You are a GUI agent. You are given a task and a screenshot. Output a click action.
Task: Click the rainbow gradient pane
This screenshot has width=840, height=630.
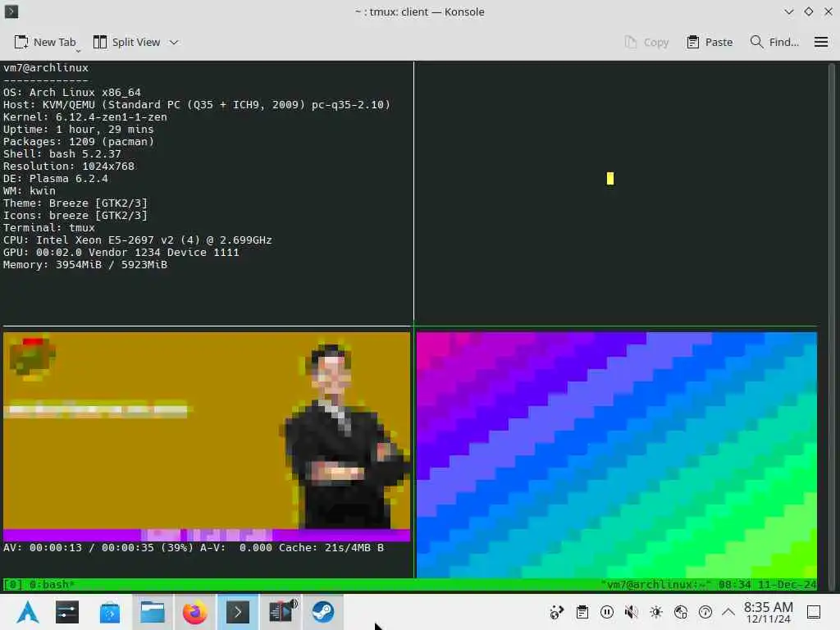coord(617,454)
